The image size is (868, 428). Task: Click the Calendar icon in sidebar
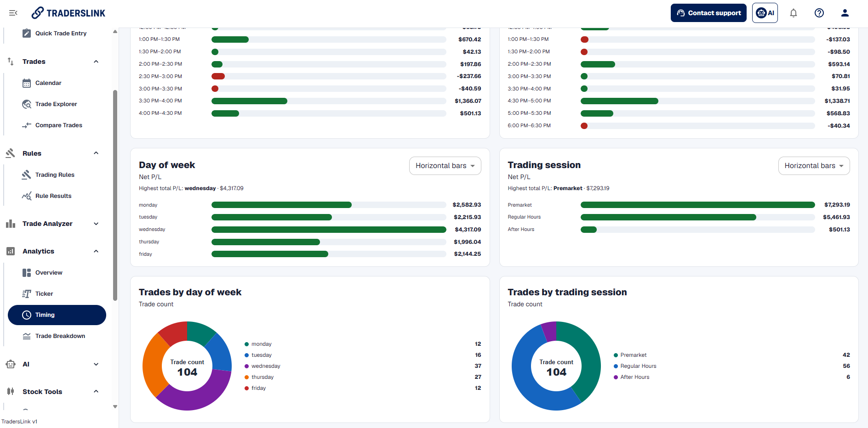point(27,83)
